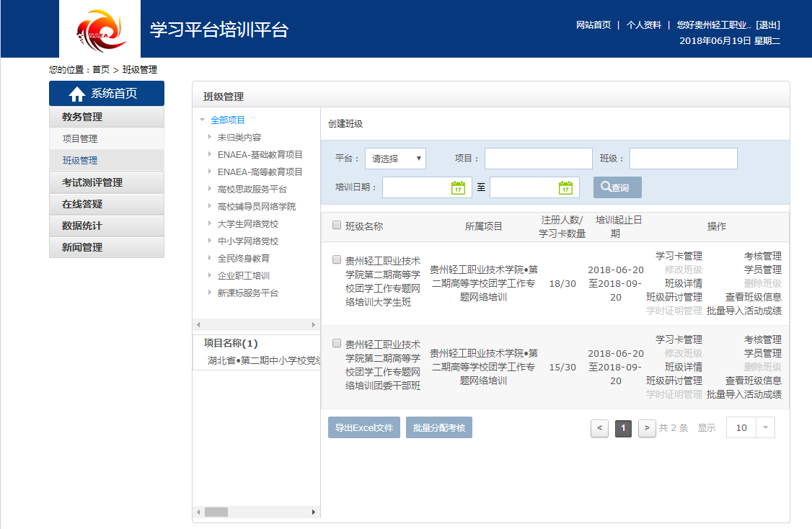Image resolution: width=812 pixels, height=529 pixels.
Task: Open 查看班级信息 for the 大学生班 row
Action: point(754,297)
